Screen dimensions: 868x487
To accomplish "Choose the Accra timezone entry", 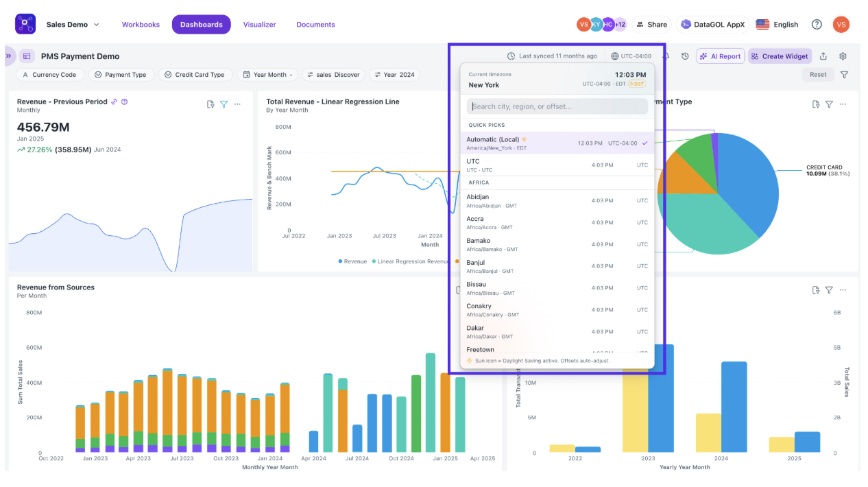I will click(x=557, y=222).
